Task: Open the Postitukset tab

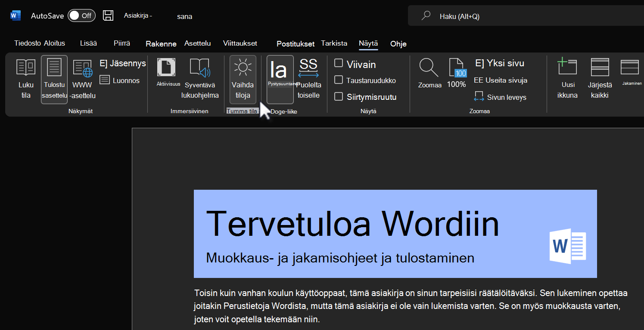Action: click(x=296, y=43)
